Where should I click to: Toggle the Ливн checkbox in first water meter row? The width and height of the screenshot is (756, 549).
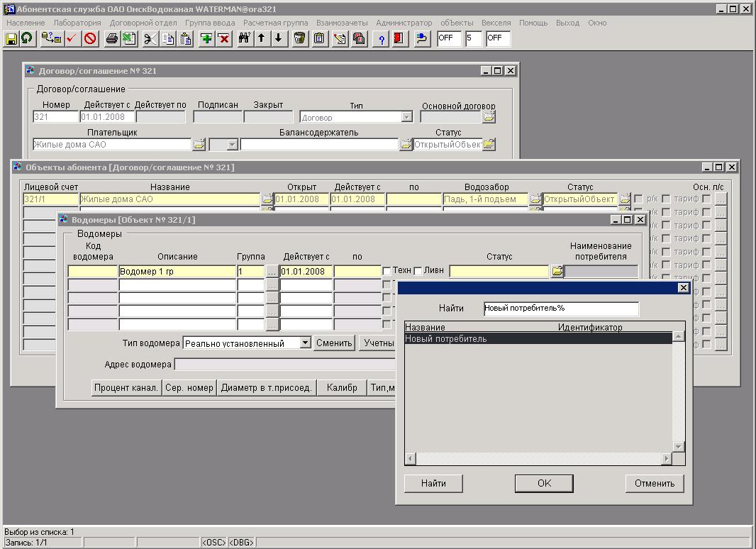[x=418, y=271]
